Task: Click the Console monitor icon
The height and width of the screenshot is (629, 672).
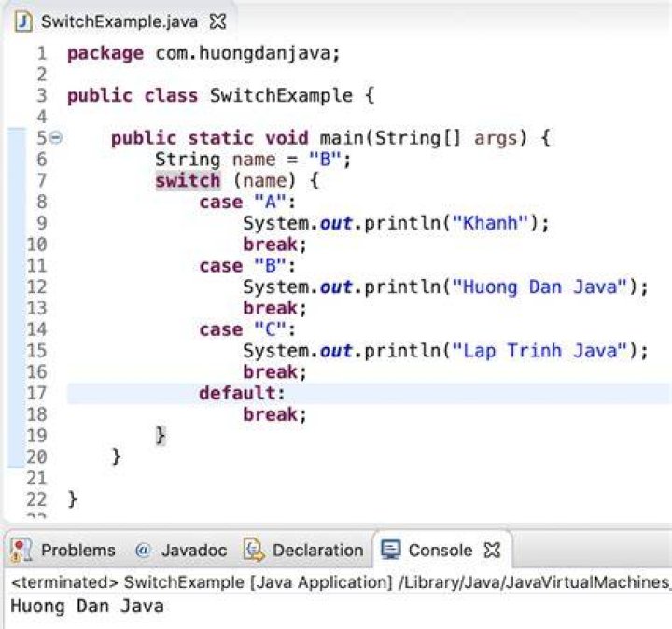Action: [391, 551]
